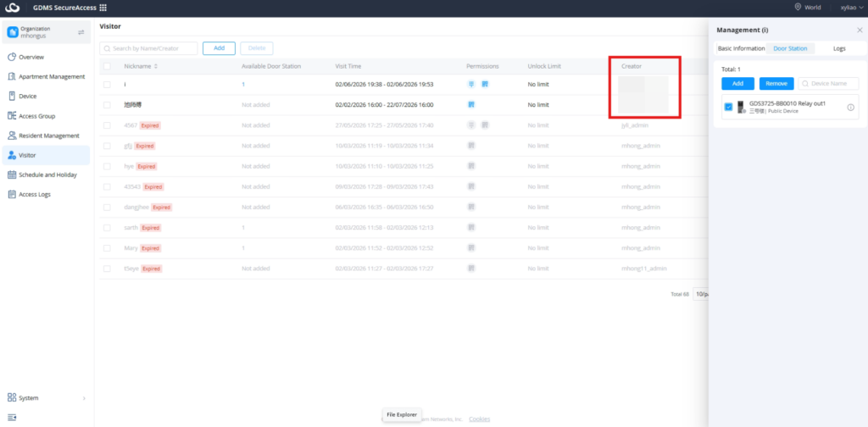868x427 pixels.
Task: Toggle the select-all checkbox in table header
Action: (107, 66)
